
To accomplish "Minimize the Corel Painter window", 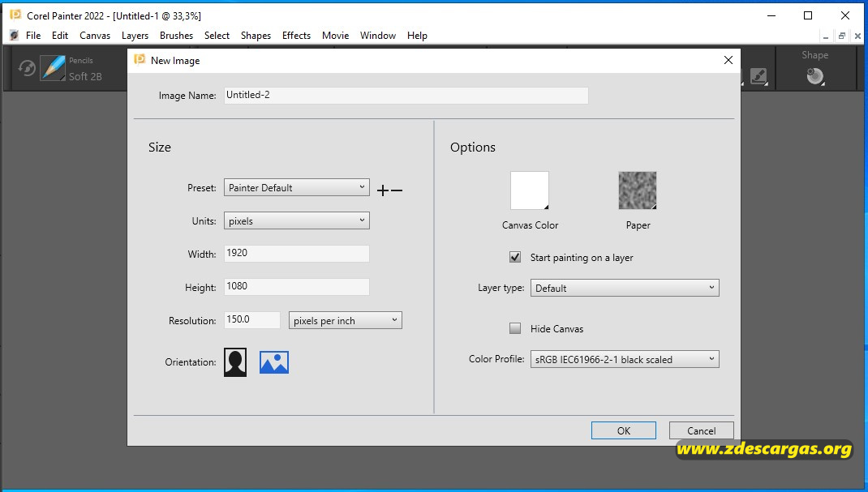I will click(771, 15).
